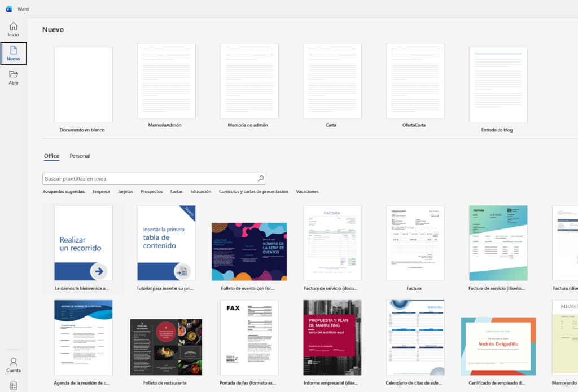This screenshot has width=578, height=392.
Task: Open the Memoria no admón template
Action: tap(249, 81)
